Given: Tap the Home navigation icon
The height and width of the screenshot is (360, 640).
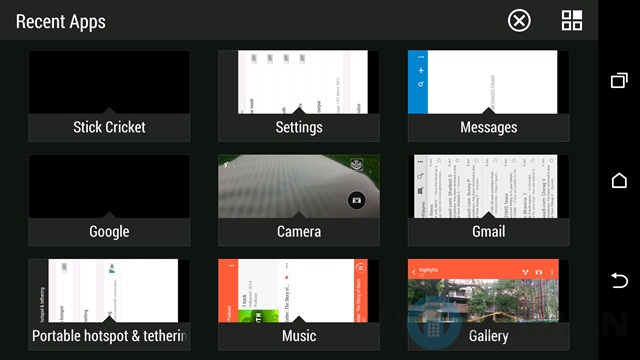Looking at the screenshot, I should pyautogui.click(x=619, y=180).
